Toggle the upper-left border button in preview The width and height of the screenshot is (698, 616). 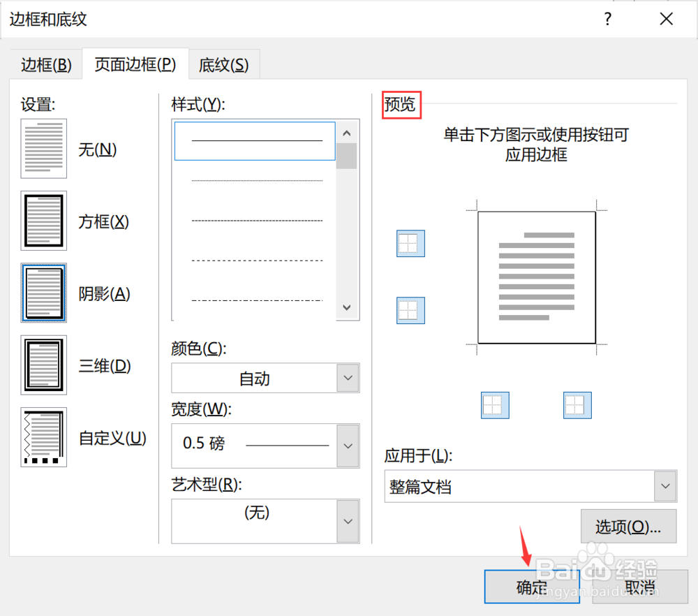coord(410,244)
